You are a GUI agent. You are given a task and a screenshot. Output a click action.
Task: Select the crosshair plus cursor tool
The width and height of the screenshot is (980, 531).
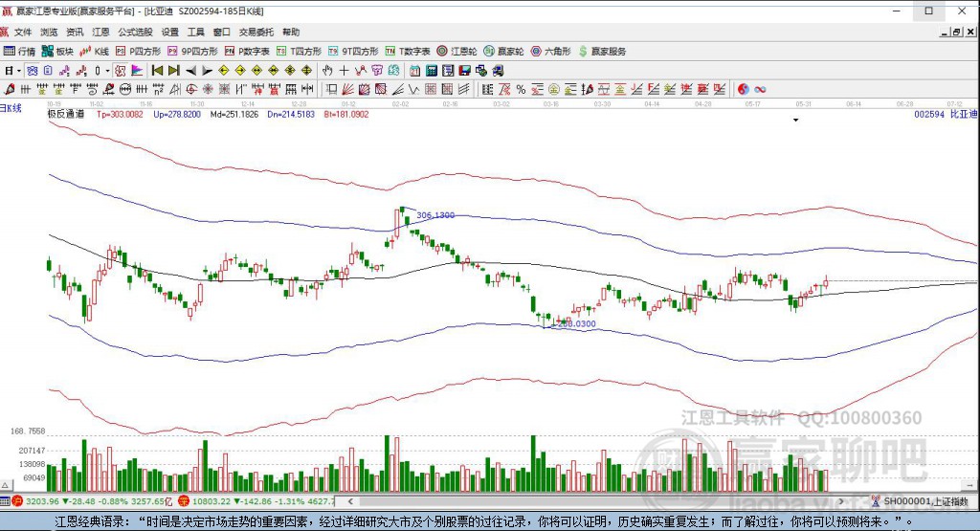(344, 71)
